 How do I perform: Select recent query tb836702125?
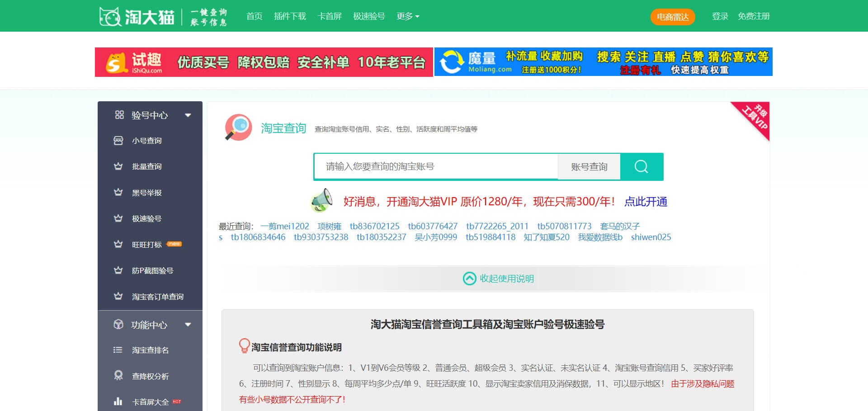point(374,226)
